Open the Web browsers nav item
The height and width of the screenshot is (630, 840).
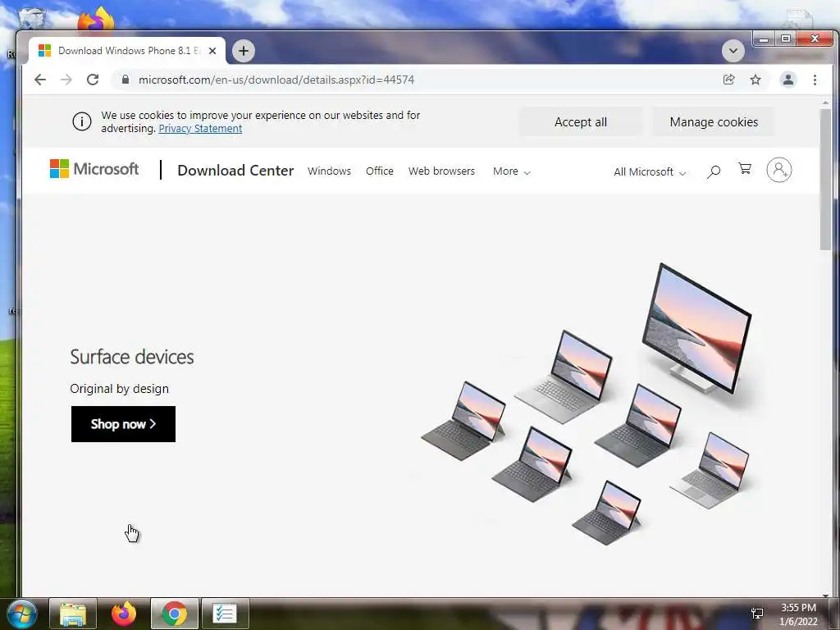(x=441, y=171)
